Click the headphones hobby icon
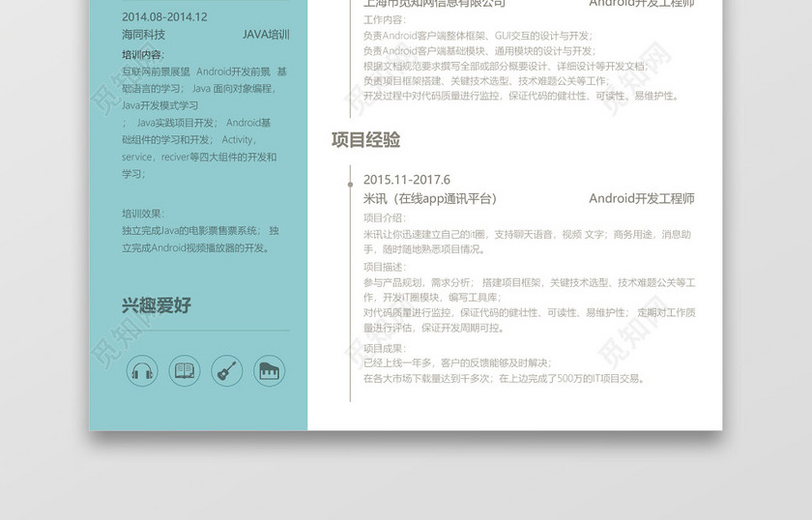The image size is (812, 520). coord(142,371)
